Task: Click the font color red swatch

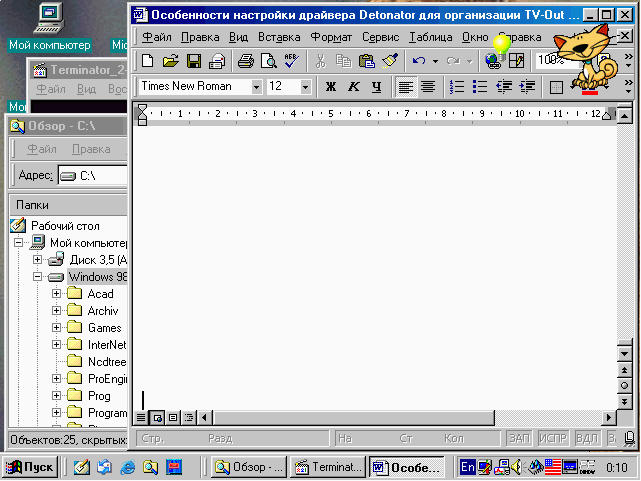Action: pos(589,93)
